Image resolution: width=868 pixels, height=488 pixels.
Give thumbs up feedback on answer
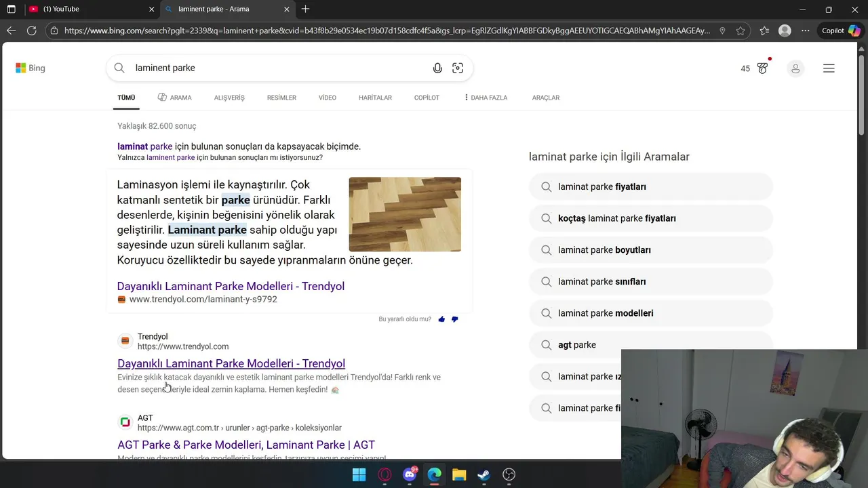[x=441, y=319]
